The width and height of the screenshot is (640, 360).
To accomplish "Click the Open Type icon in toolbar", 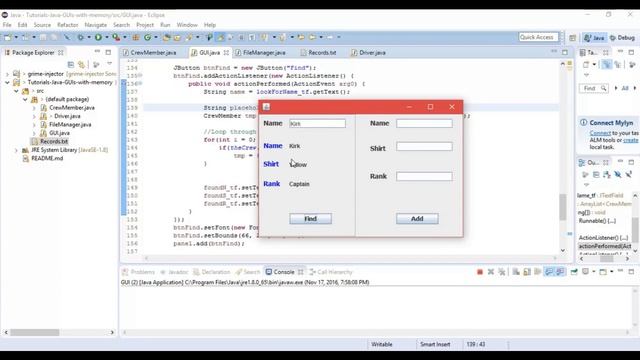I will pos(167,37).
